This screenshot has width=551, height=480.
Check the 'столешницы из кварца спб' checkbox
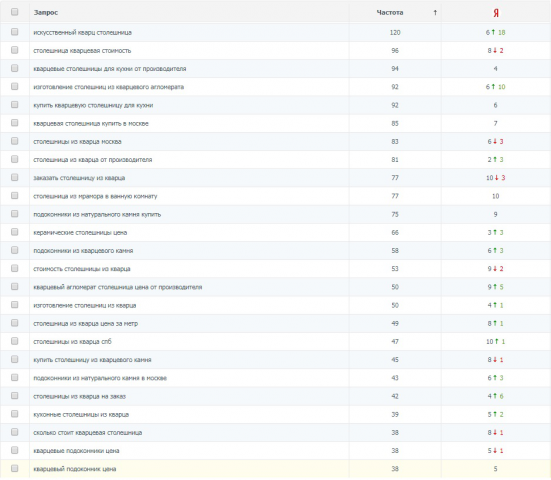[x=14, y=341]
